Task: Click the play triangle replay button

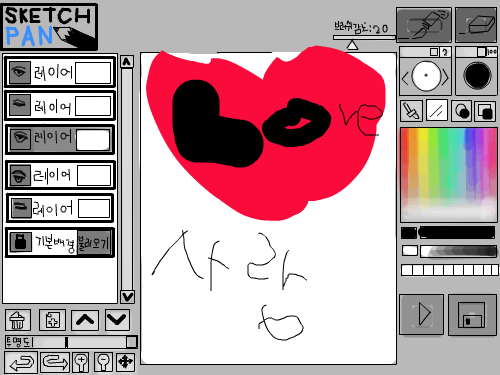Action: 422,314
